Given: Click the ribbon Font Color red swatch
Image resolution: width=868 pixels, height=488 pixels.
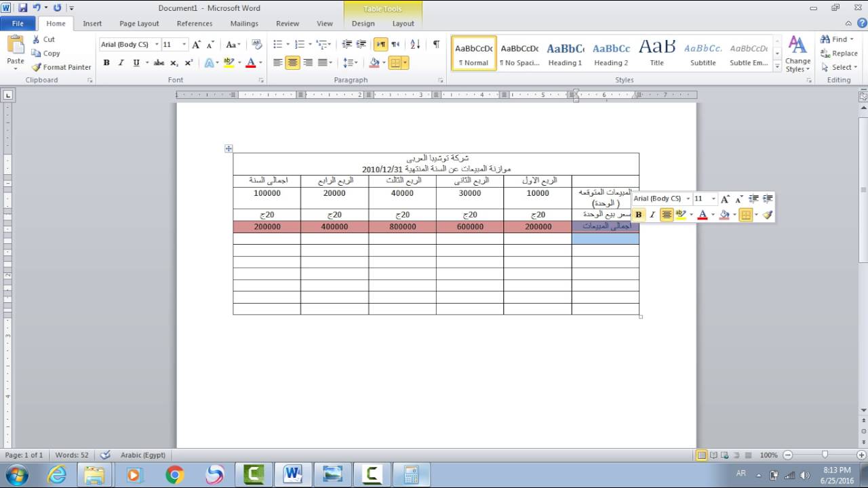Looking at the screenshot, I should pyautogui.click(x=250, y=62).
